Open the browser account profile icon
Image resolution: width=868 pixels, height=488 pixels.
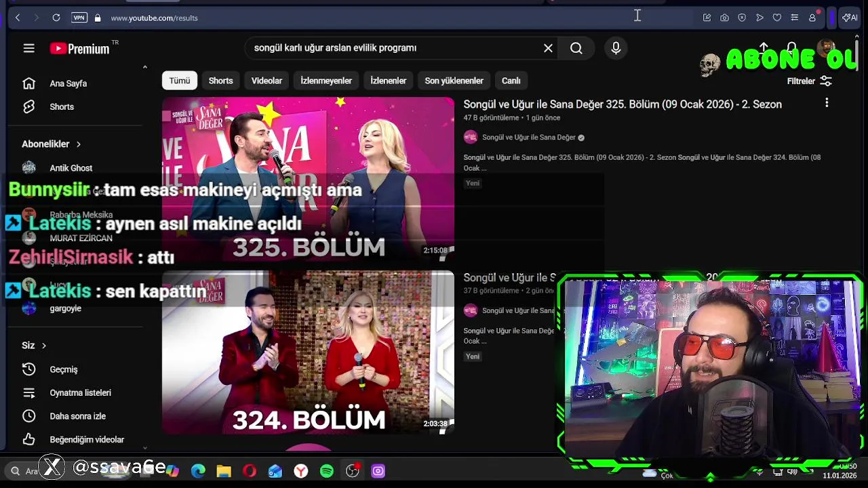click(x=812, y=18)
